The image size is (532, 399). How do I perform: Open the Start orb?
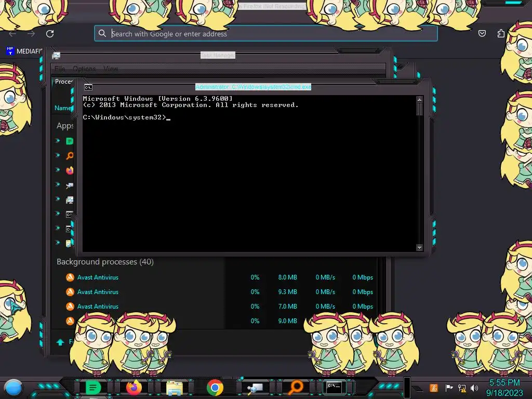[14, 388]
